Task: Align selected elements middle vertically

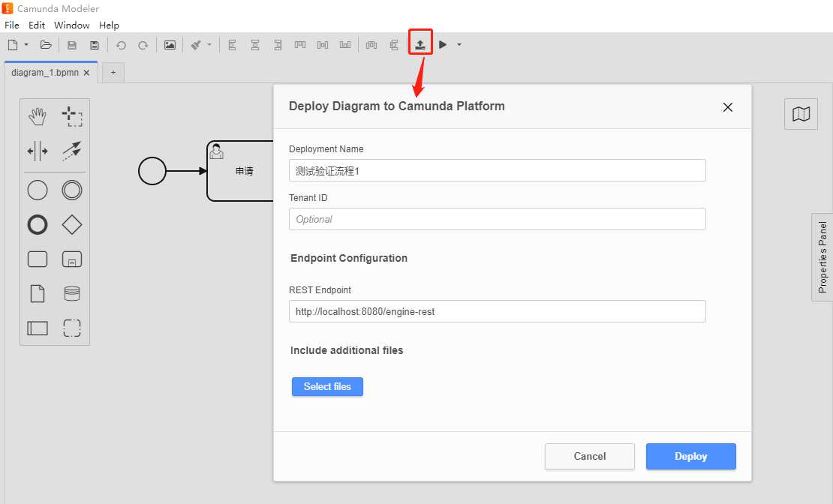Action: click(323, 45)
